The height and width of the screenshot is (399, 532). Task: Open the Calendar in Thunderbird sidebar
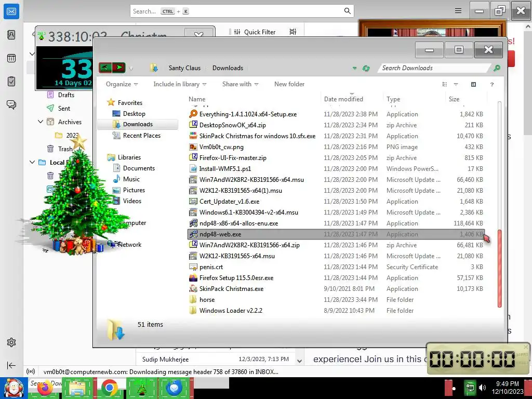(x=11, y=58)
